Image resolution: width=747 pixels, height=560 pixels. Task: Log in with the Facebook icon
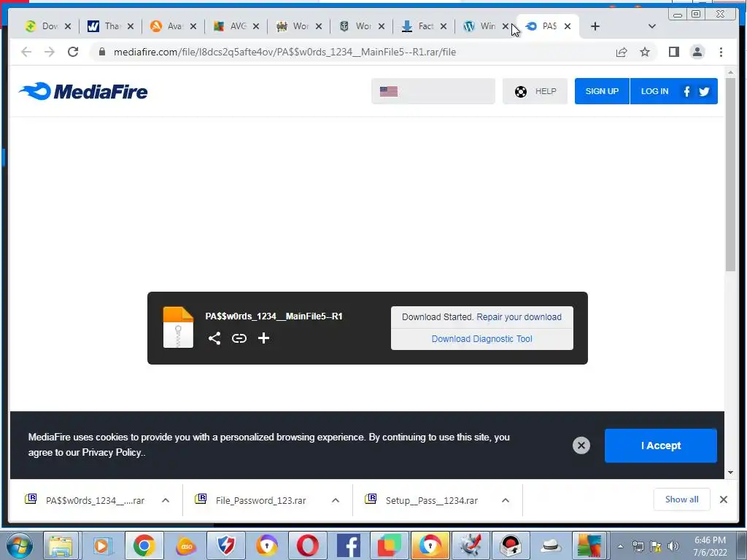[x=686, y=91]
